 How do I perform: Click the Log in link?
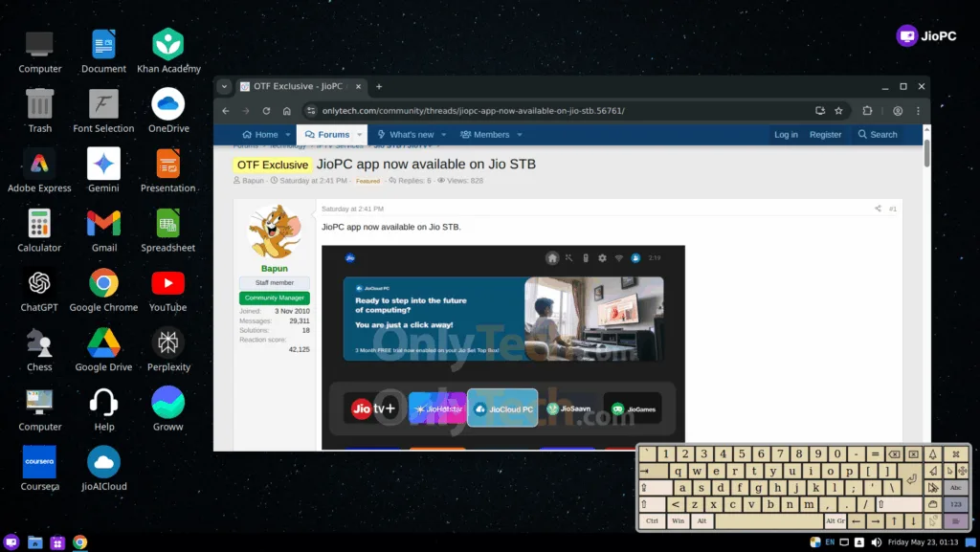tap(787, 135)
